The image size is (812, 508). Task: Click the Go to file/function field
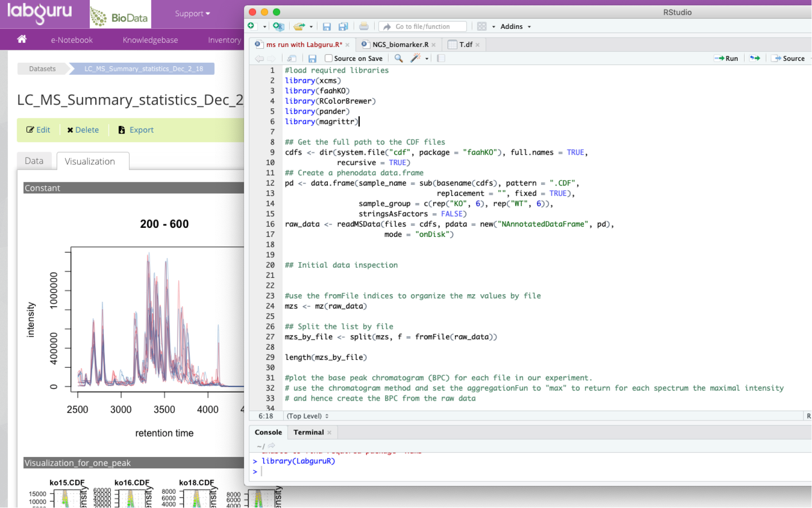(423, 27)
